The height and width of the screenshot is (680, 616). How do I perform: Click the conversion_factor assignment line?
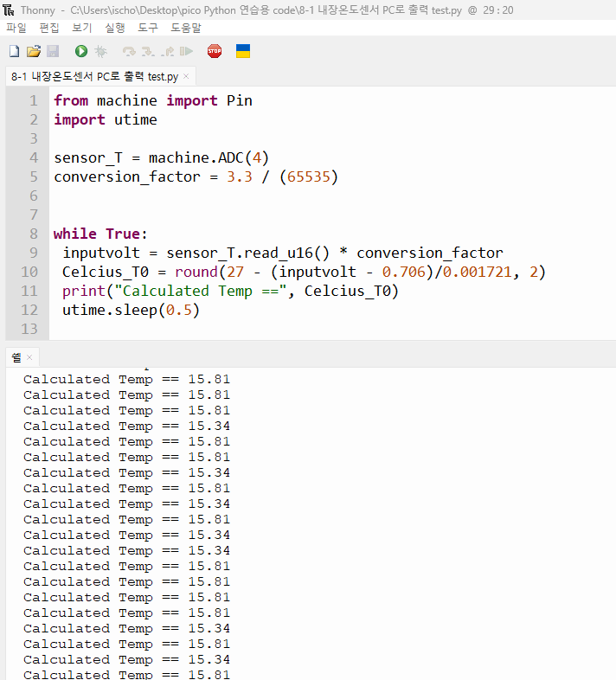pyautogui.click(x=196, y=177)
